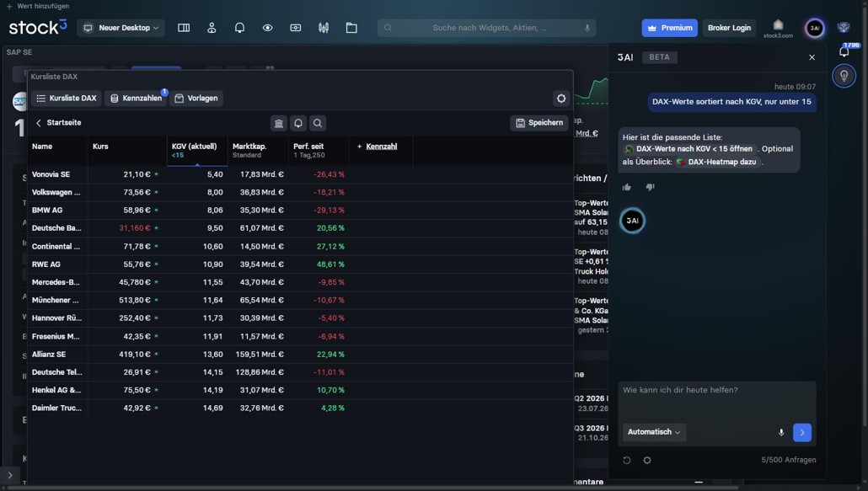Screen dimensions: 868x491
Task: Open DAX-Werte nach KGV < 15 link
Action: pos(689,149)
